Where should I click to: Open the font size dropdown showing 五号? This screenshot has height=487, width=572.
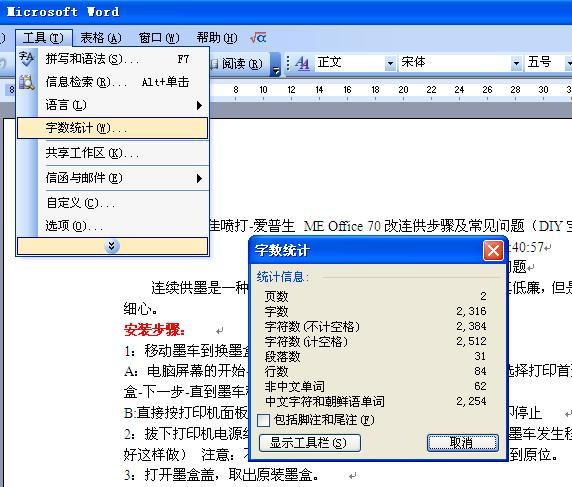(x=568, y=63)
